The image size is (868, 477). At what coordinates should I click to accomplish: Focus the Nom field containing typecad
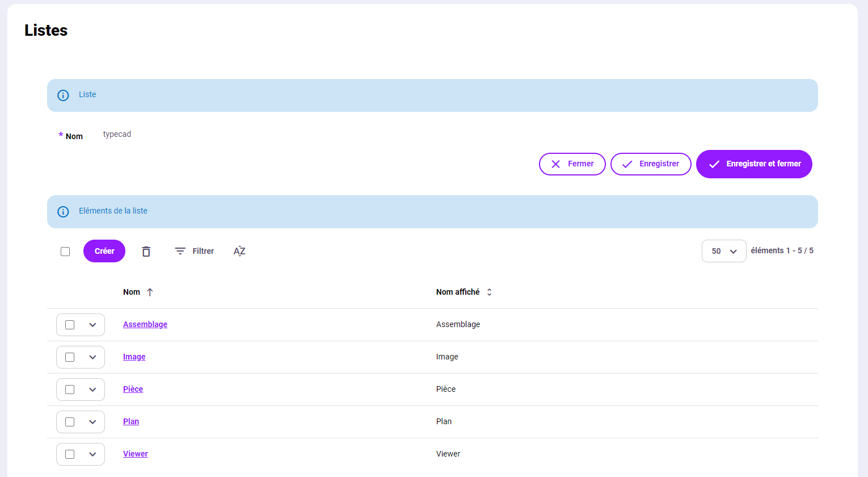[227, 135]
